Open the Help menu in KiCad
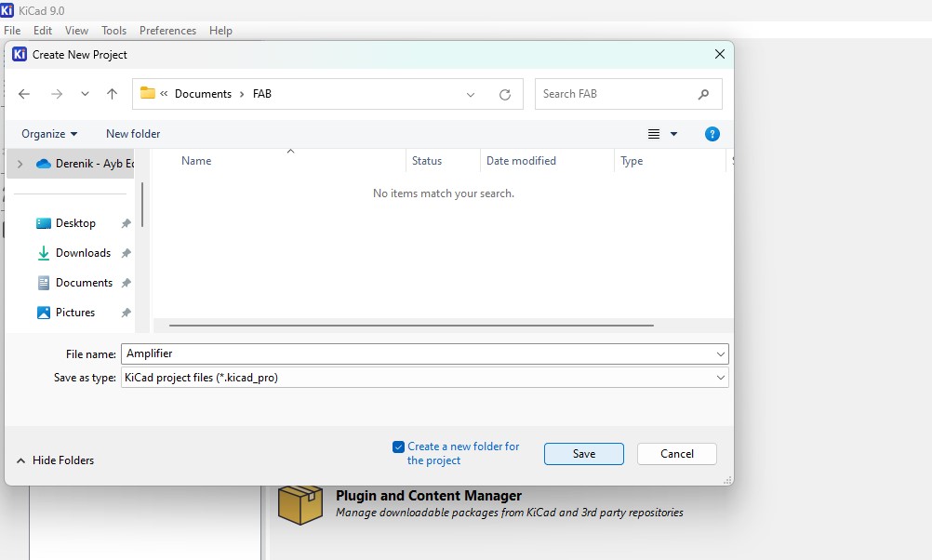 pos(220,31)
